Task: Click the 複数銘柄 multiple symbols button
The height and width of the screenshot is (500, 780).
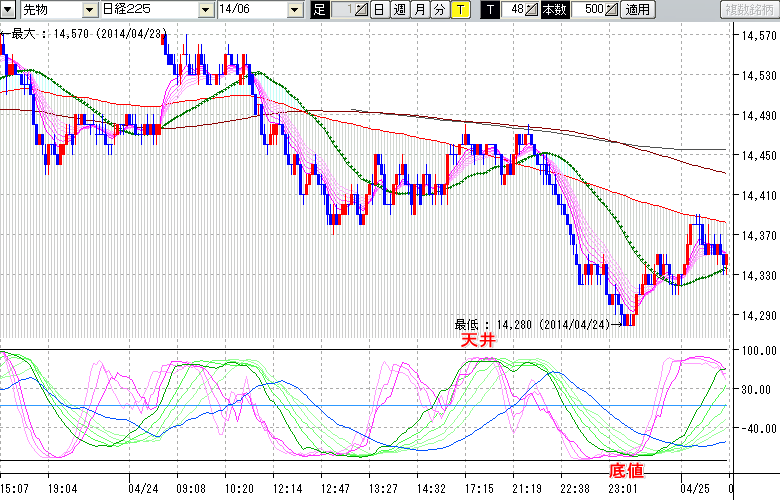Action: pyautogui.click(x=749, y=10)
